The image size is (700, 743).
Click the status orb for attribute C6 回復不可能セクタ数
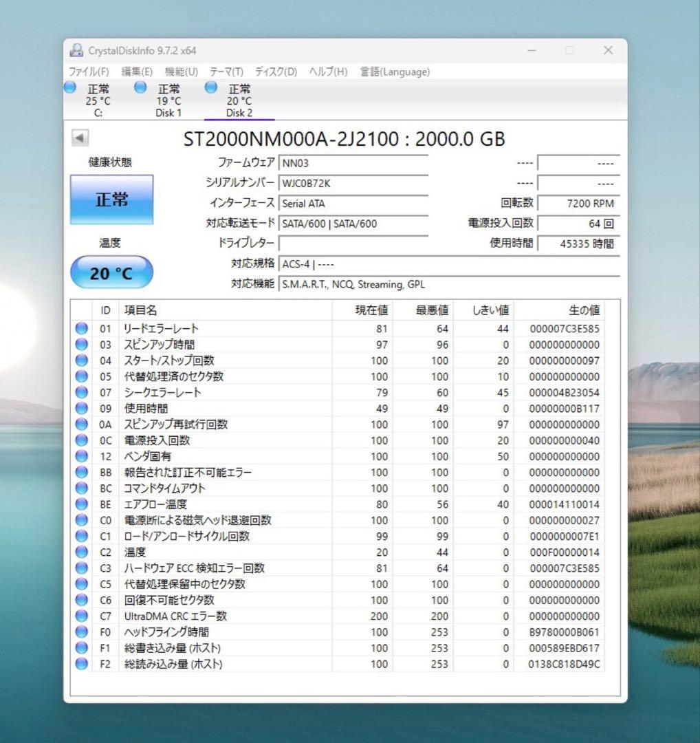click(81, 600)
